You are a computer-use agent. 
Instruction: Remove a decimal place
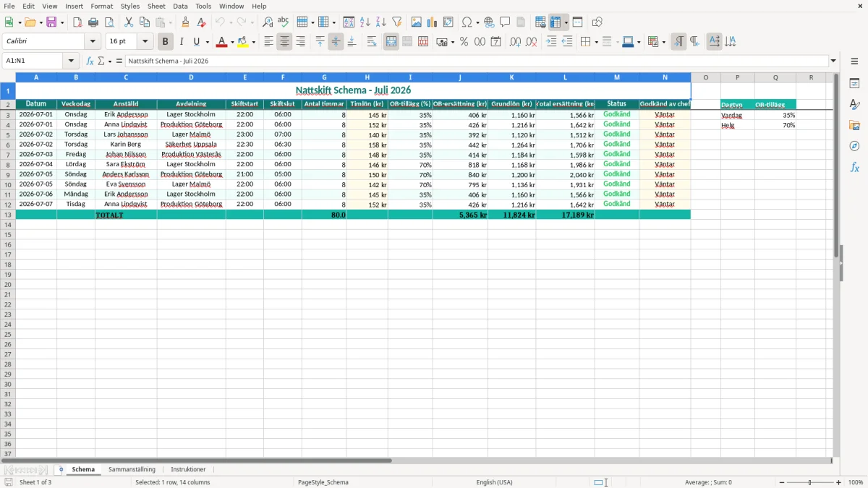(531, 42)
